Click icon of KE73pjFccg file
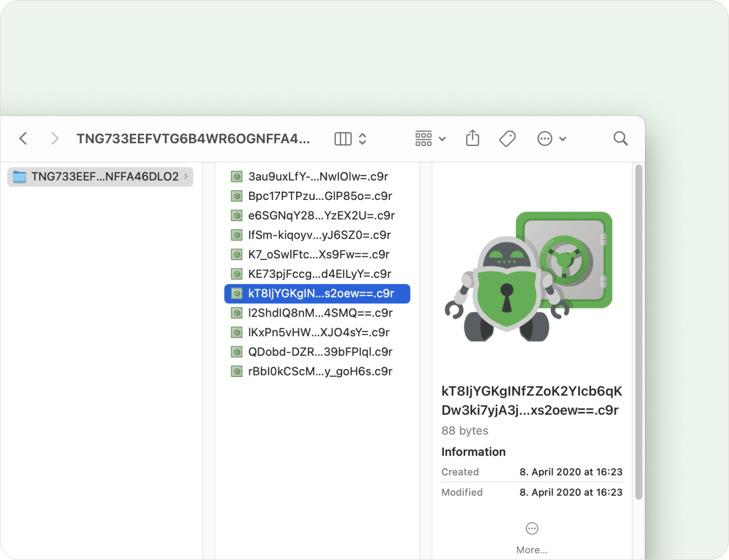This screenshot has height=560, width=729. coord(237,274)
